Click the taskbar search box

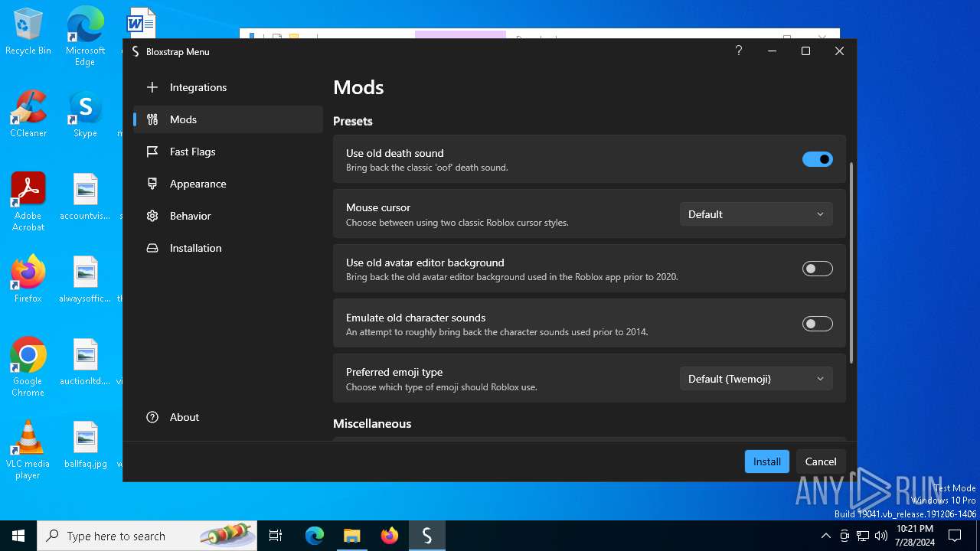click(147, 536)
